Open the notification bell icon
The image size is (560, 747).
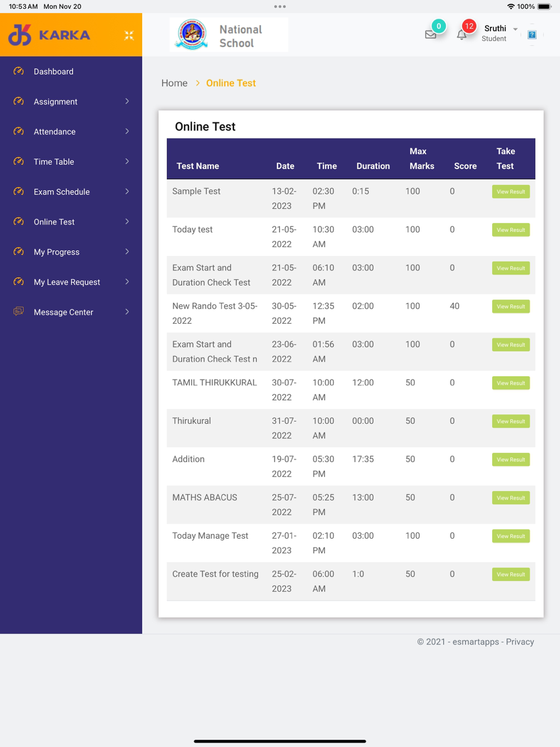pos(461,35)
